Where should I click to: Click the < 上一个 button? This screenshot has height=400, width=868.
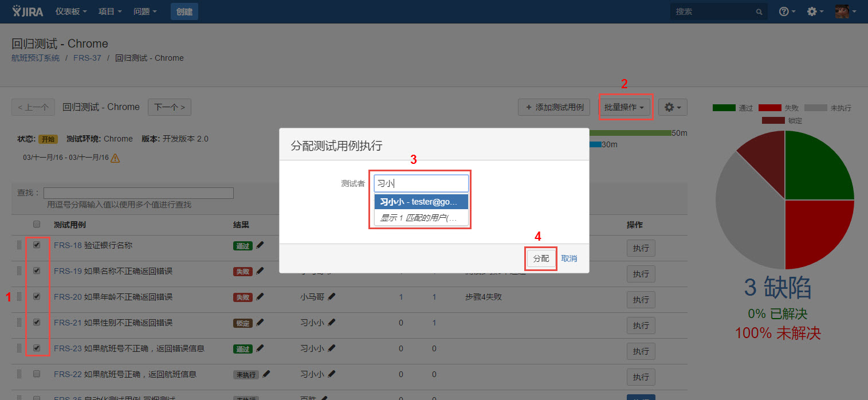pyautogui.click(x=33, y=107)
